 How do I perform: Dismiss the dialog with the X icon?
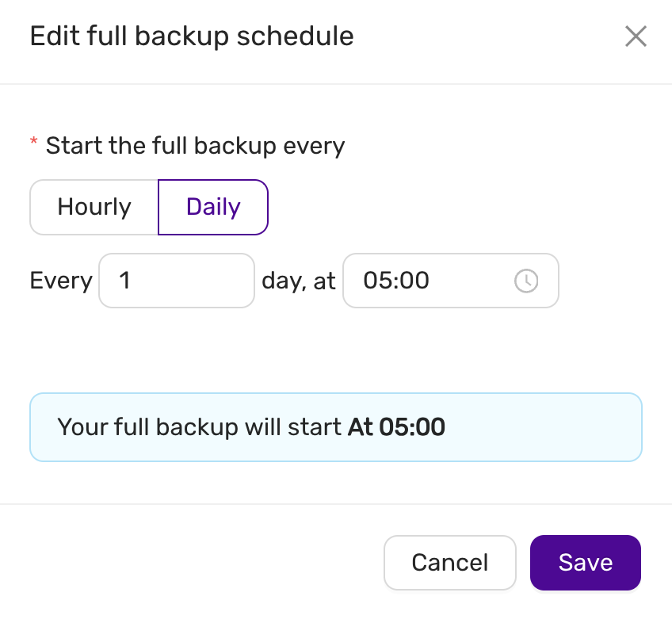tap(636, 36)
